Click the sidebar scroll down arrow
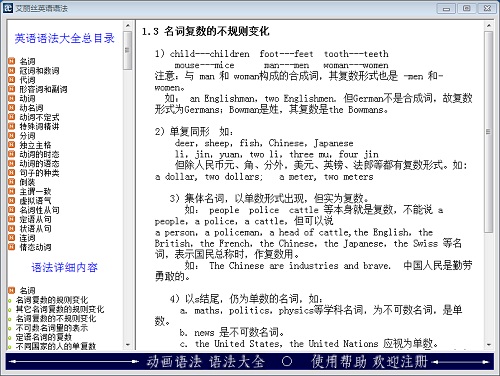Screen dimensions: 500x376 pos(128,345)
